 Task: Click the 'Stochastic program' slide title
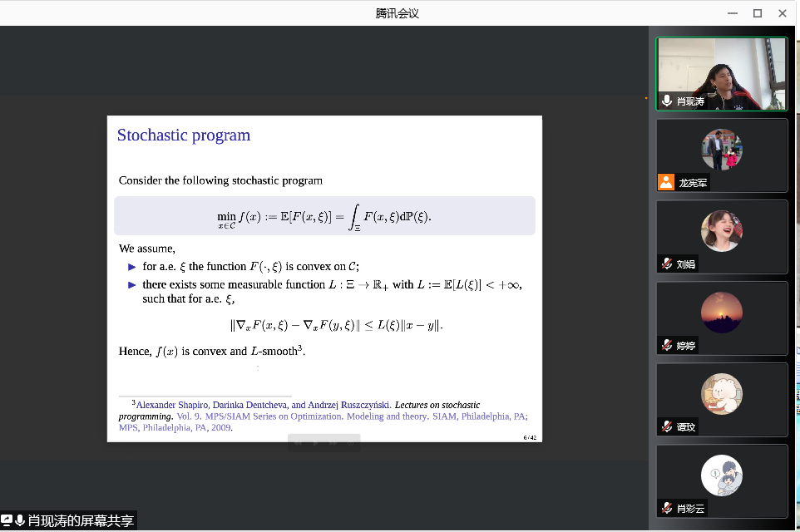pos(184,135)
